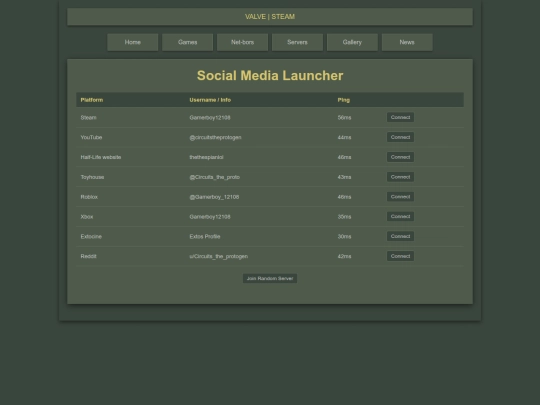Connect to the Toyhouse row

point(401,177)
